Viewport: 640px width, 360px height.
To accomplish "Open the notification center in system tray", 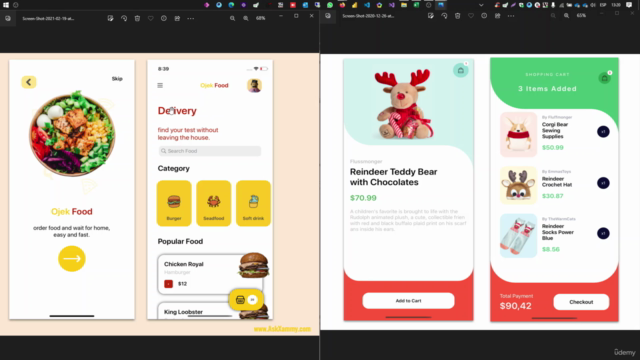I will tap(629, 5).
